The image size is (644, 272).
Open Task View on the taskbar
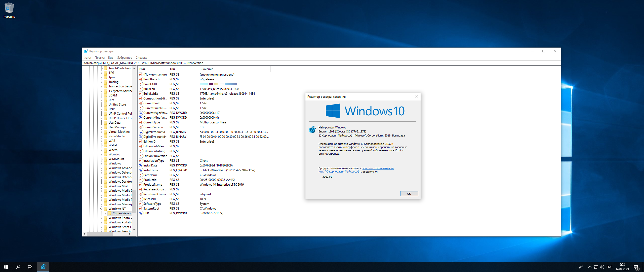pos(30,267)
